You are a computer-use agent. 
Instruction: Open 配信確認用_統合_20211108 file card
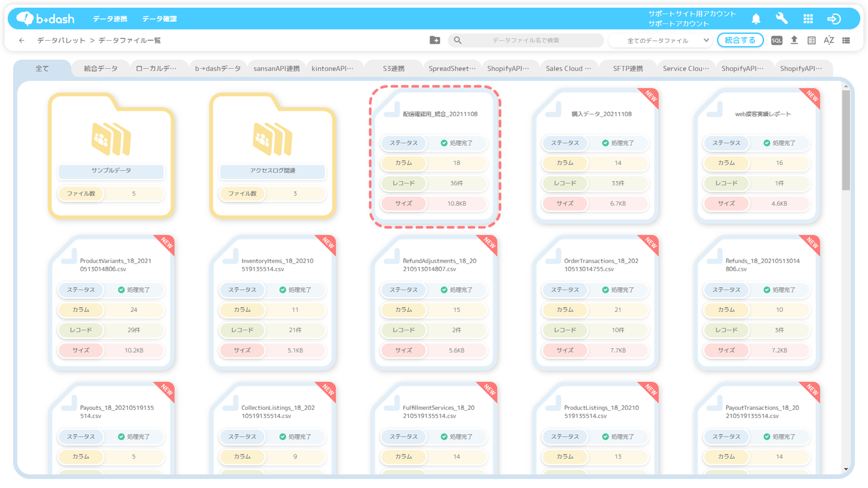point(434,156)
